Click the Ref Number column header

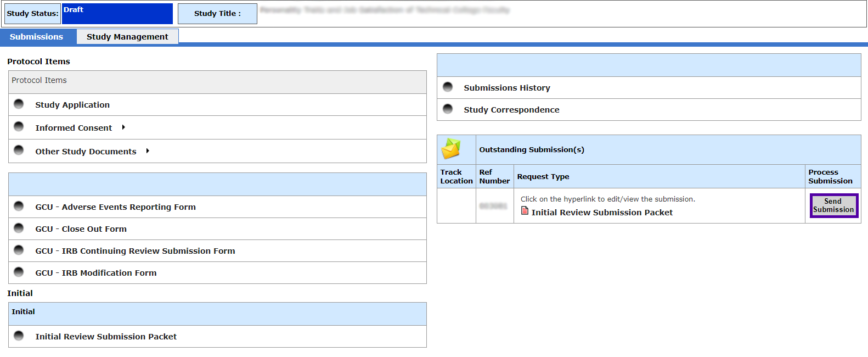pos(494,176)
